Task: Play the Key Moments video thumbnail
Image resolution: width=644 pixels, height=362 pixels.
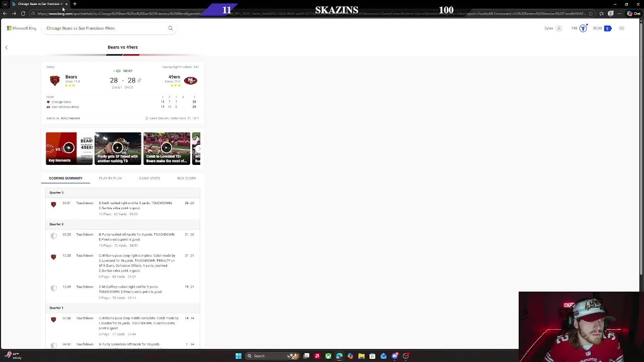Action: coord(69,148)
